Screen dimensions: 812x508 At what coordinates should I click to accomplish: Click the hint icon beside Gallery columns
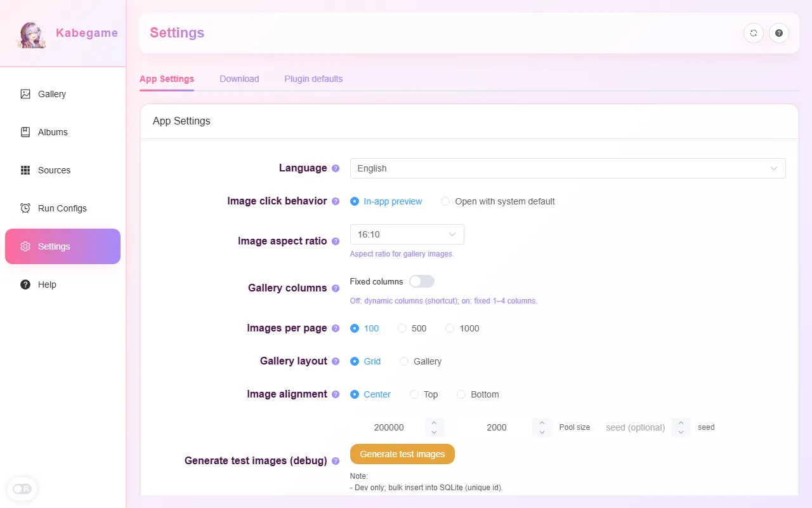pyautogui.click(x=336, y=288)
